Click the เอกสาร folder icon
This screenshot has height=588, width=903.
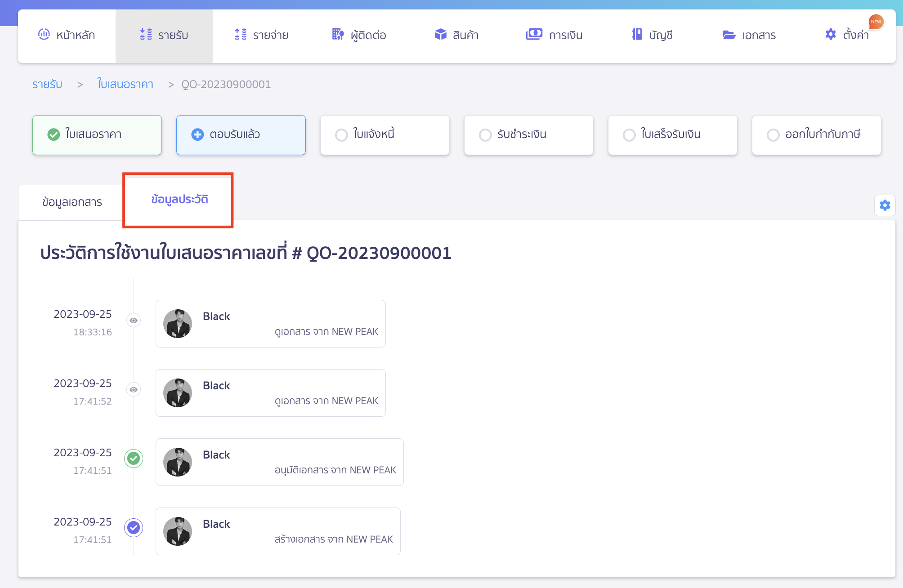729,35
